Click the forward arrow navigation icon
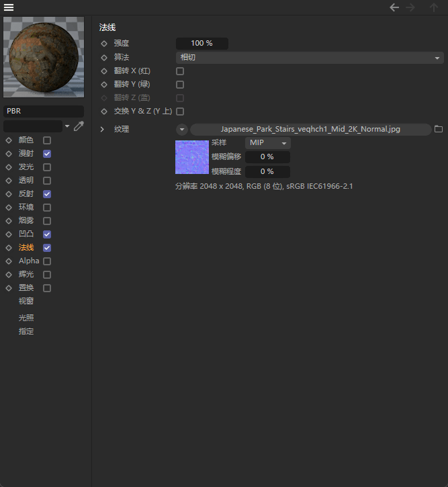The image size is (448, 487). pyautogui.click(x=410, y=7)
